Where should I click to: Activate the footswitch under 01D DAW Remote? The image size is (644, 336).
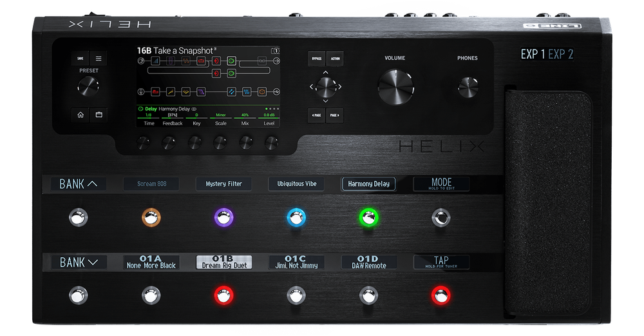[369, 295]
